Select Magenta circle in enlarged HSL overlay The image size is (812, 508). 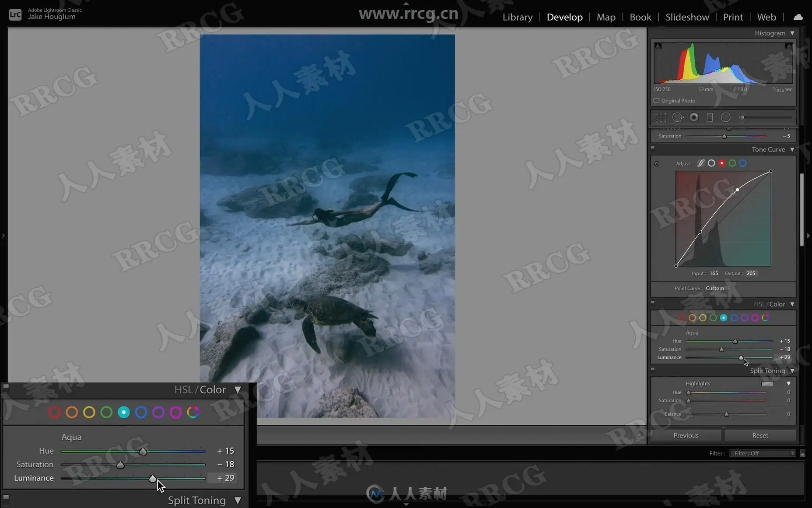[x=175, y=412]
